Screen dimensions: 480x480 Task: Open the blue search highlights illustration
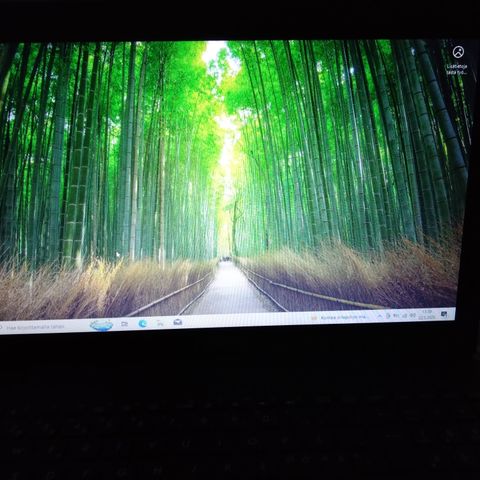click(101, 325)
